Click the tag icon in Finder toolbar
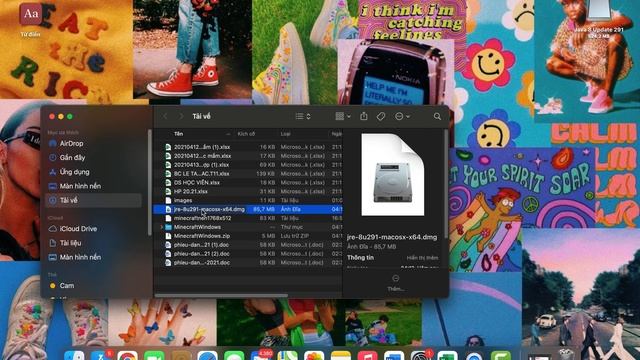Viewport: 640px width, 360px height. tap(381, 117)
